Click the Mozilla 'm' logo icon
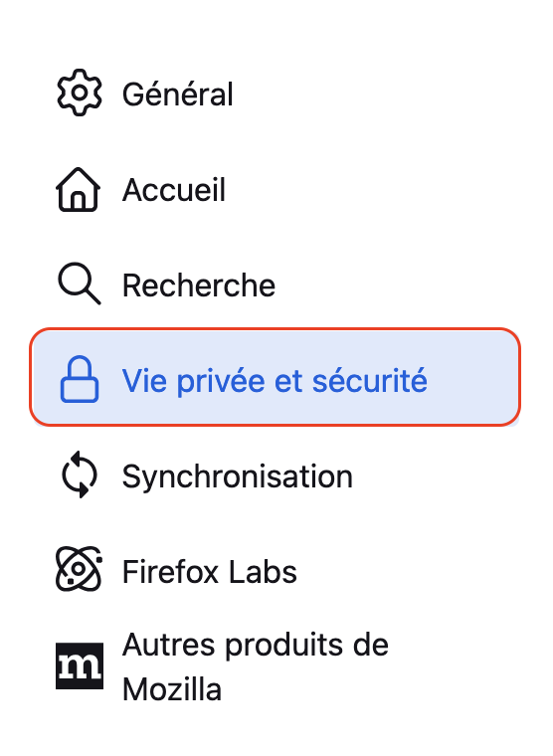Screen dimensions: 553x756 pos(80,665)
